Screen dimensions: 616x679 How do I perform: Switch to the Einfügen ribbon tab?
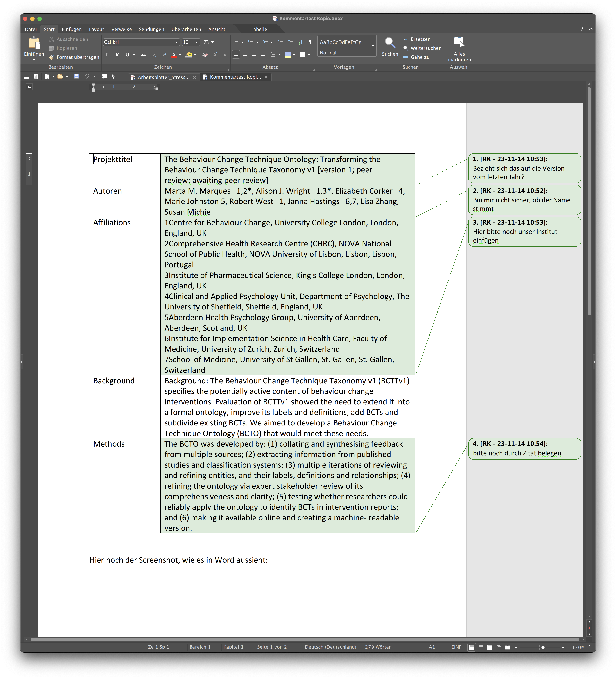(x=72, y=29)
